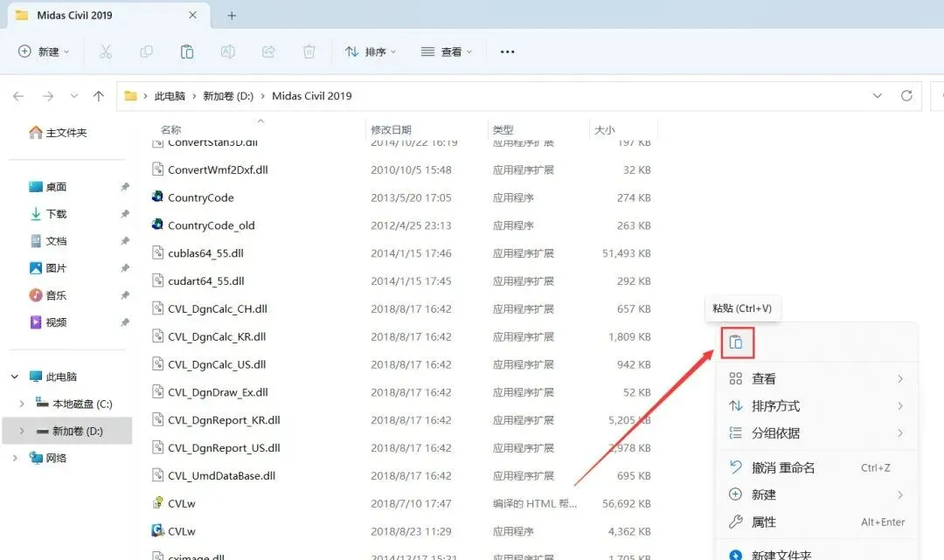The height and width of the screenshot is (560, 944).
Task: Choose 撤消 重命名 in context menu
Action: 816,467
